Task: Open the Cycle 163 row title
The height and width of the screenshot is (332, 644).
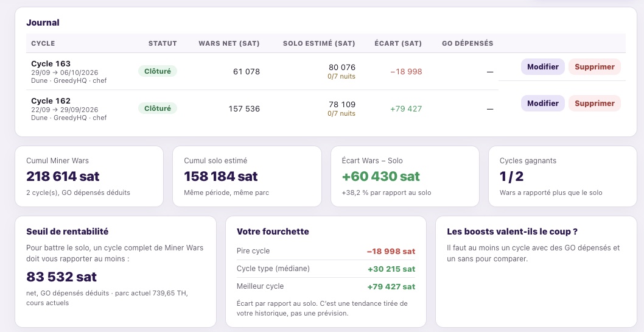Action: tap(51, 64)
